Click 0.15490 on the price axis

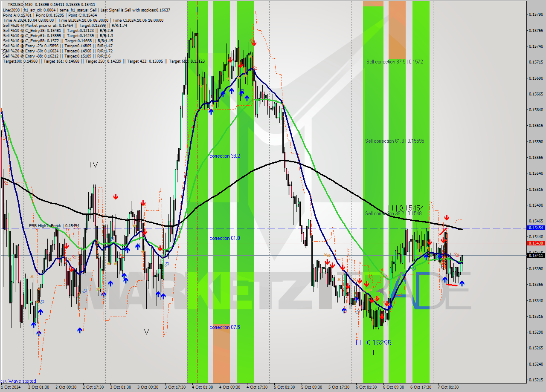[x=536, y=205]
